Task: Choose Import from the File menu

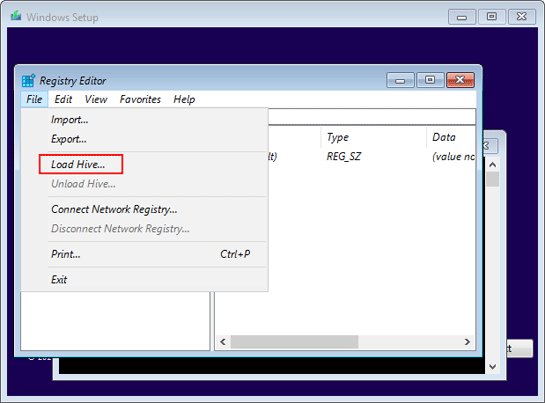Action: point(70,120)
